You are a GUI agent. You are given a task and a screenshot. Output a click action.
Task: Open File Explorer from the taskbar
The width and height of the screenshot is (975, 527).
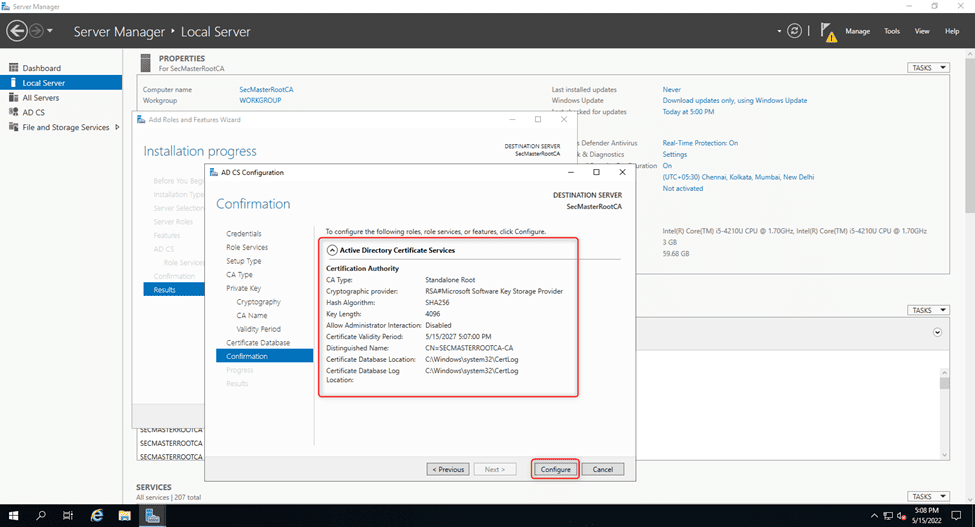pyautogui.click(x=124, y=516)
